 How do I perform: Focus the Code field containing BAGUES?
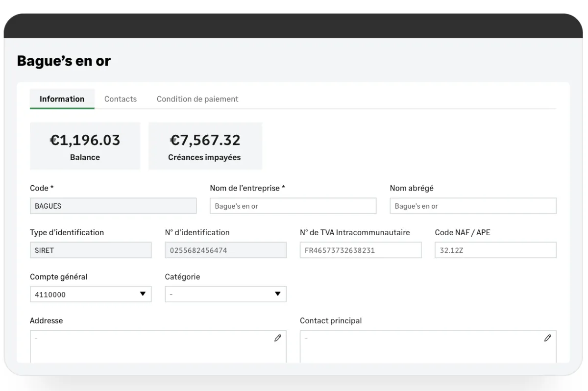pos(113,206)
